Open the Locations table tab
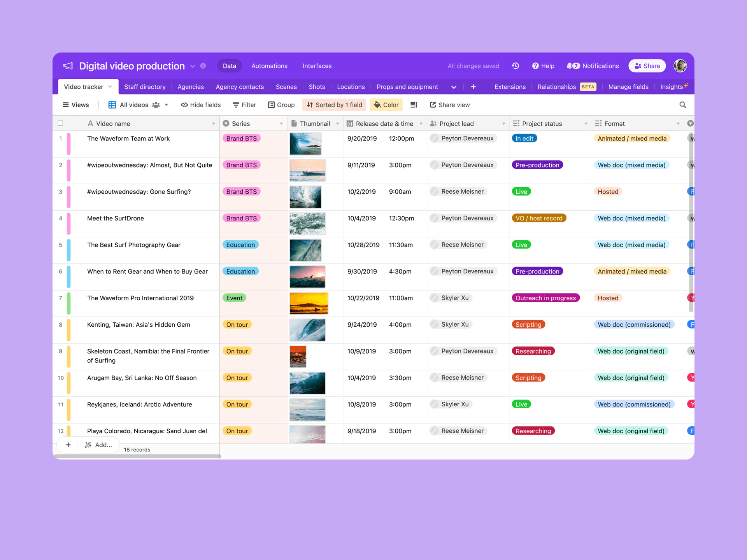Screen dimensions: 747x560 [351, 87]
